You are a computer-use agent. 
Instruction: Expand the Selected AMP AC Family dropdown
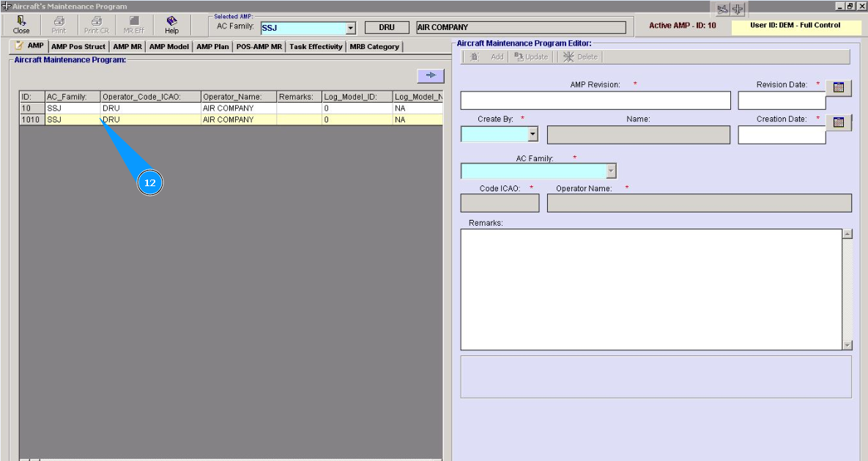coord(351,29)
